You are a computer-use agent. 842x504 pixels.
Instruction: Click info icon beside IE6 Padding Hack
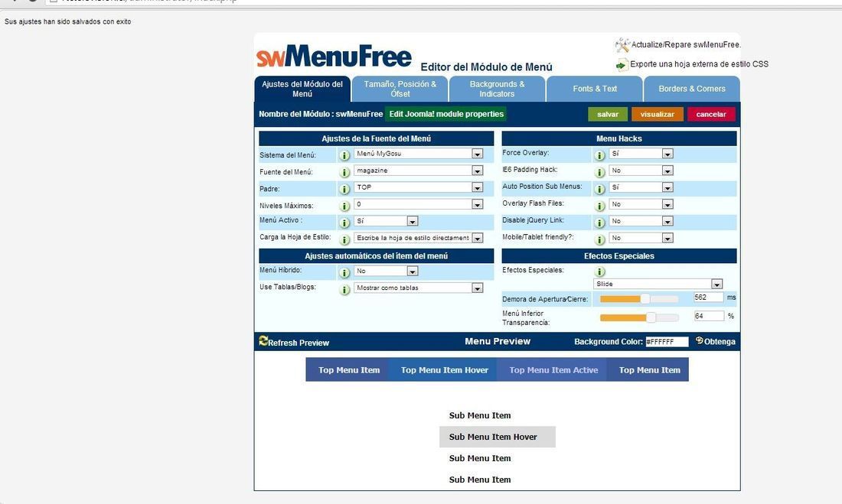click(599, 173)
